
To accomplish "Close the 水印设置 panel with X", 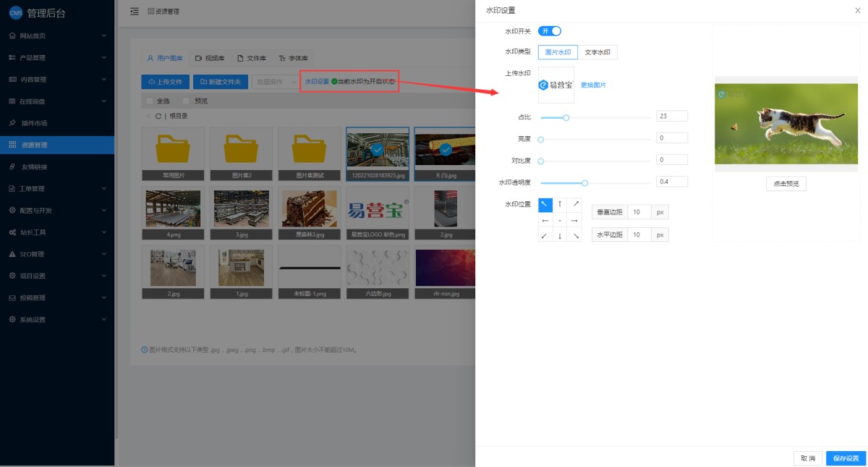I will pos(858,10).
